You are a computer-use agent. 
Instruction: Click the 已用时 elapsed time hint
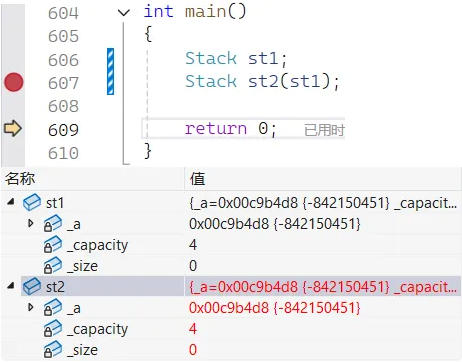tap(324, 130)
